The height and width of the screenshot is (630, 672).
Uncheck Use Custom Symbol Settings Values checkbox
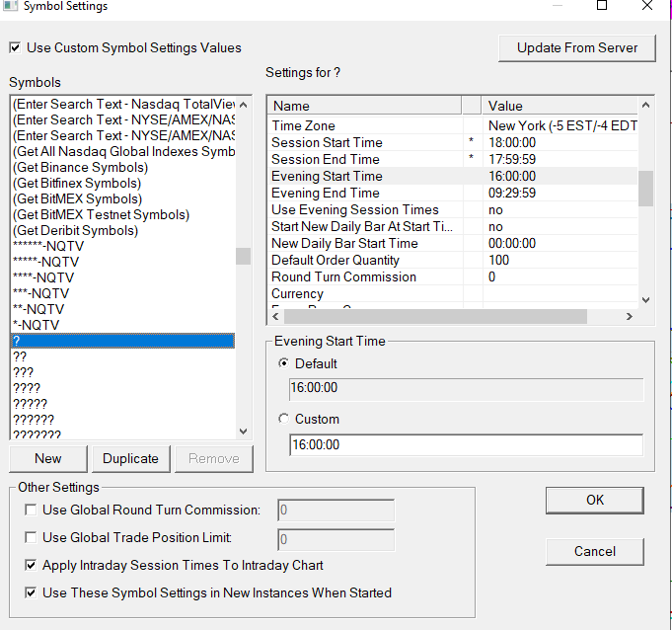(15, 47)
